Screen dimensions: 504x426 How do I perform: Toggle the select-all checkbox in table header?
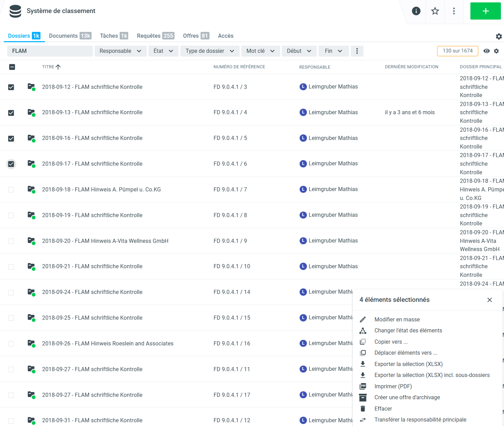[12, 67]
